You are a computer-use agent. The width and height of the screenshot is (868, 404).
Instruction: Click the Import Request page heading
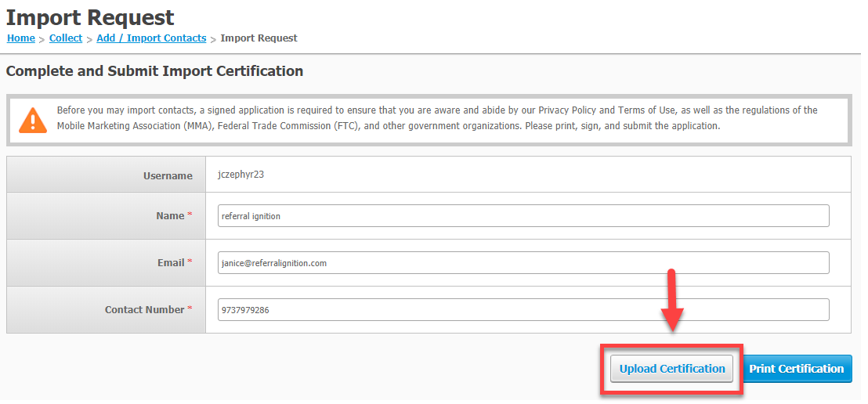(x=89, y=17)
